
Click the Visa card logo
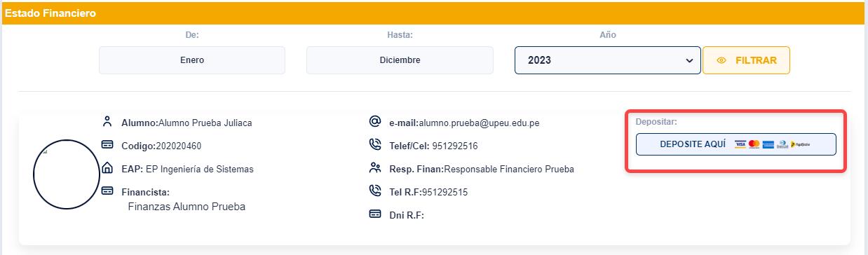pos(740,144)
